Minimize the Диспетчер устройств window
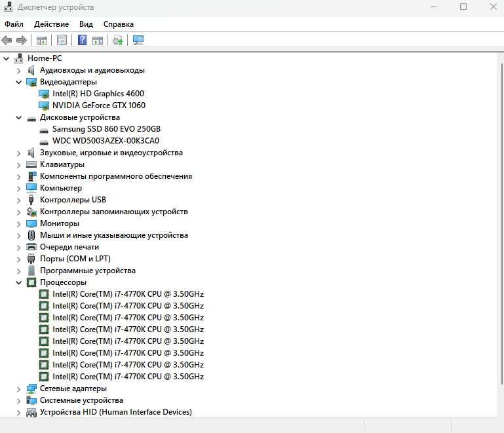 (434, 7)
